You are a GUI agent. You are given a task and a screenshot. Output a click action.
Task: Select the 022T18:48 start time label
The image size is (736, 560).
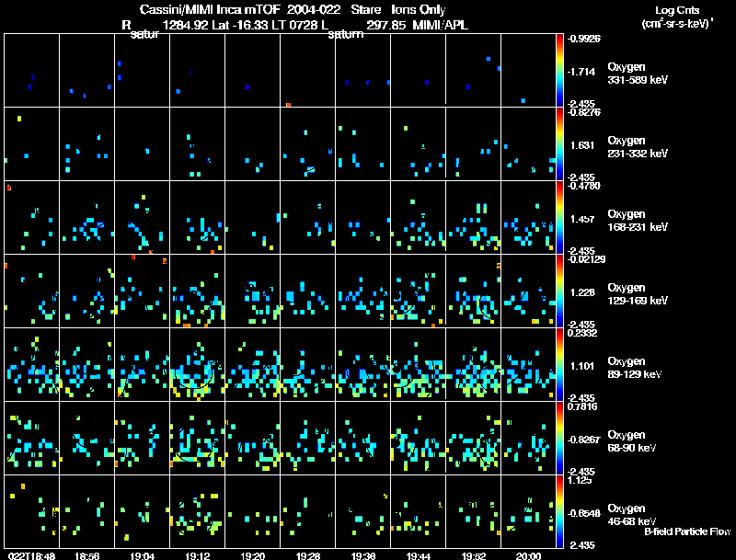[29, 555]
